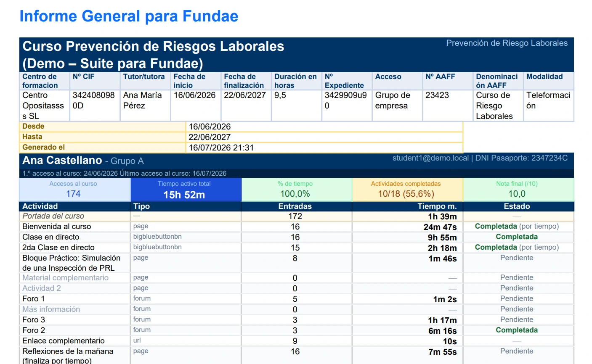
Task: Click the entries value 172 for Portada
Action: click(295, 216)
